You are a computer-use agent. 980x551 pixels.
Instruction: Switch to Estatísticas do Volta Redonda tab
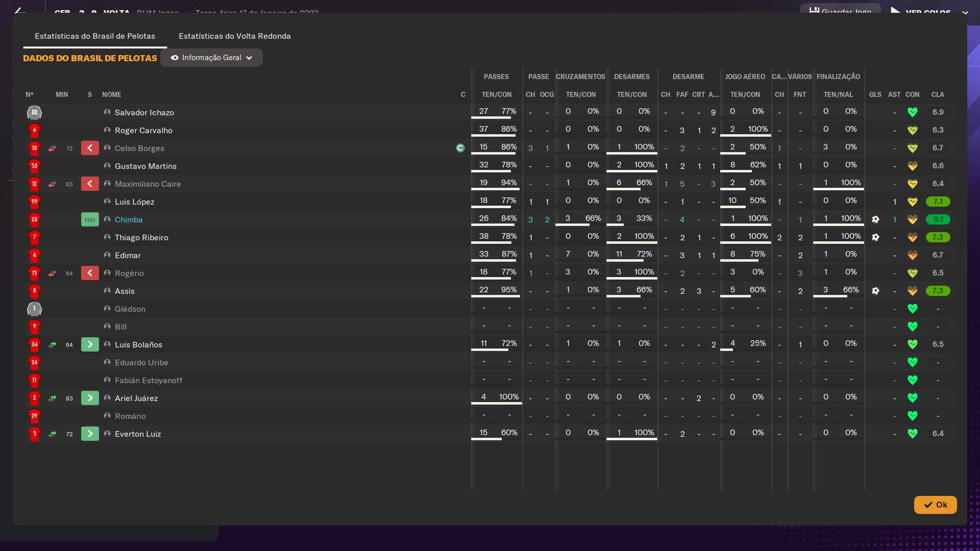[235, 36]
